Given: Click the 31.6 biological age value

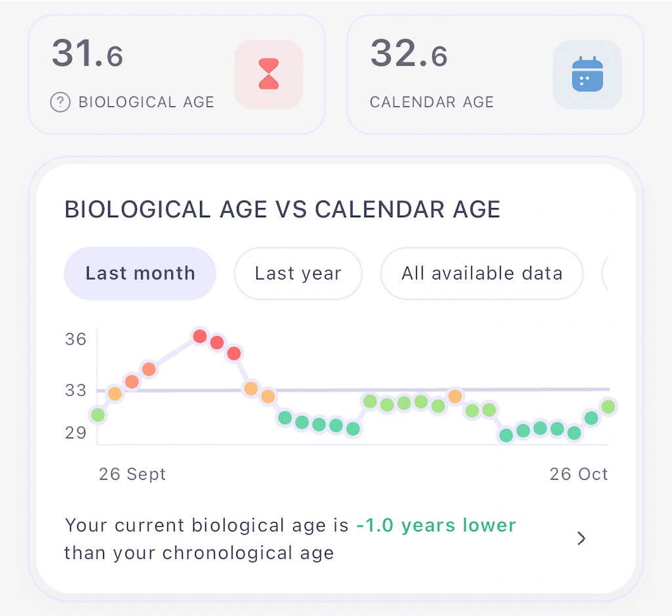Looking at the screenshot, I should (x=87, y=54).
